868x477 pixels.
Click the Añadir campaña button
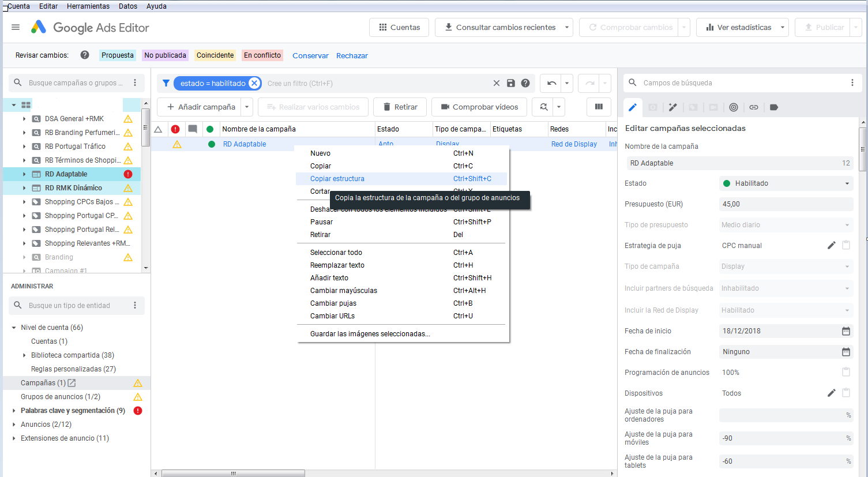[x=201, y=107]
